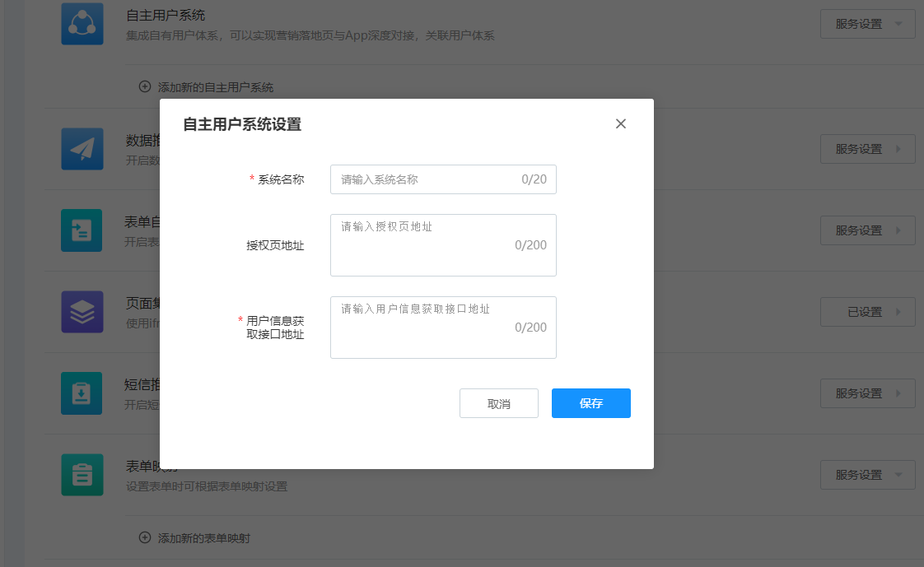Click the 用户信息获取接口地址 text area

click(x=443, y=328)
